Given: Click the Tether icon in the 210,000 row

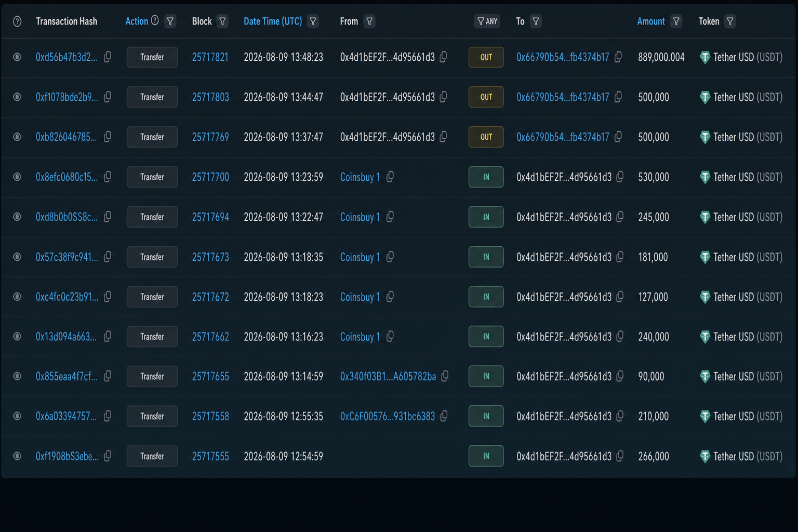Looking at the screenshot, I should click(x=704, y=417).
